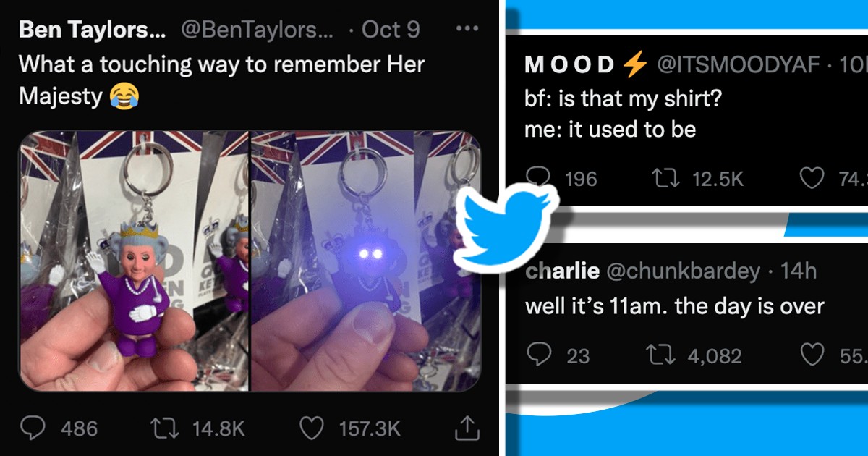Reply to charlie's tweet with 23 replies
868x456 pixels.
pyautogui.click(x=540, y=354)
